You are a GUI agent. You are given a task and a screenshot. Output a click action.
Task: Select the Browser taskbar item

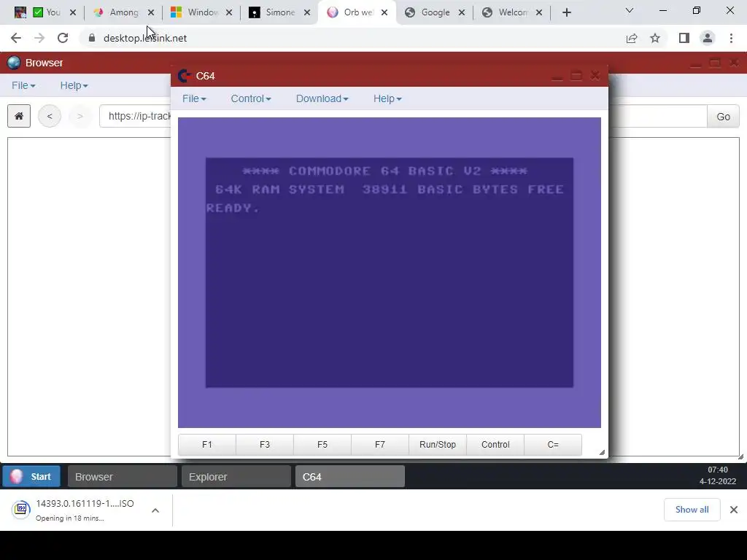[123, 477]
